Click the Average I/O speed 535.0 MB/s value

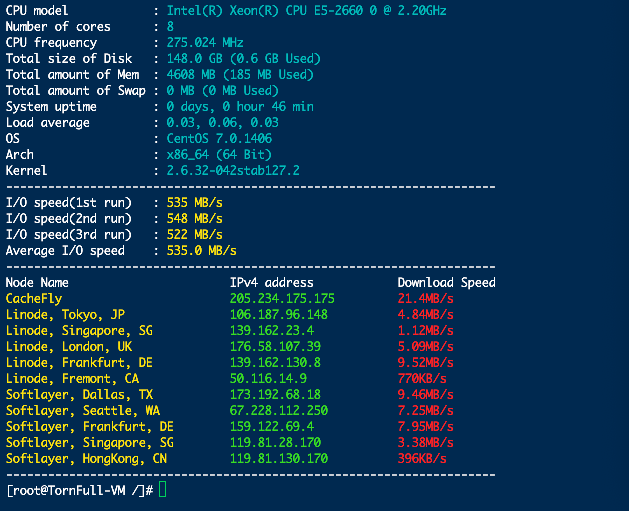202,250
